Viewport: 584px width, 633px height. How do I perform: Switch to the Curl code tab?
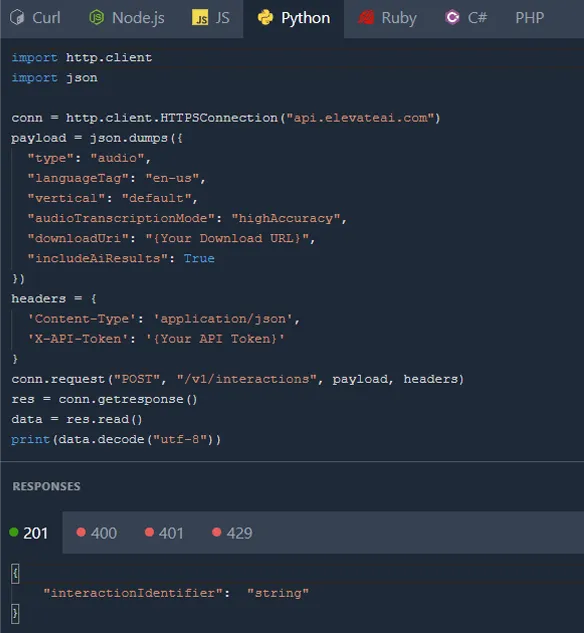tap(35, 18)
